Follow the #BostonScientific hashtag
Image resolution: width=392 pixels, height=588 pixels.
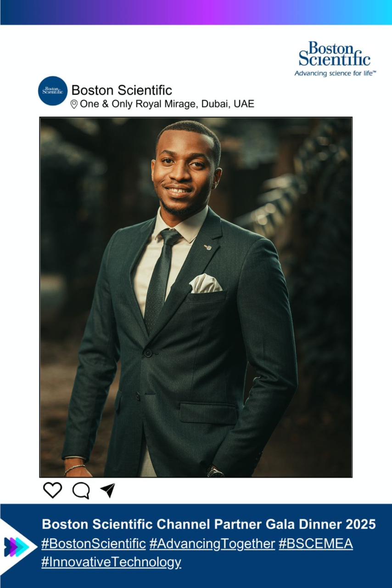pos(94,544)
